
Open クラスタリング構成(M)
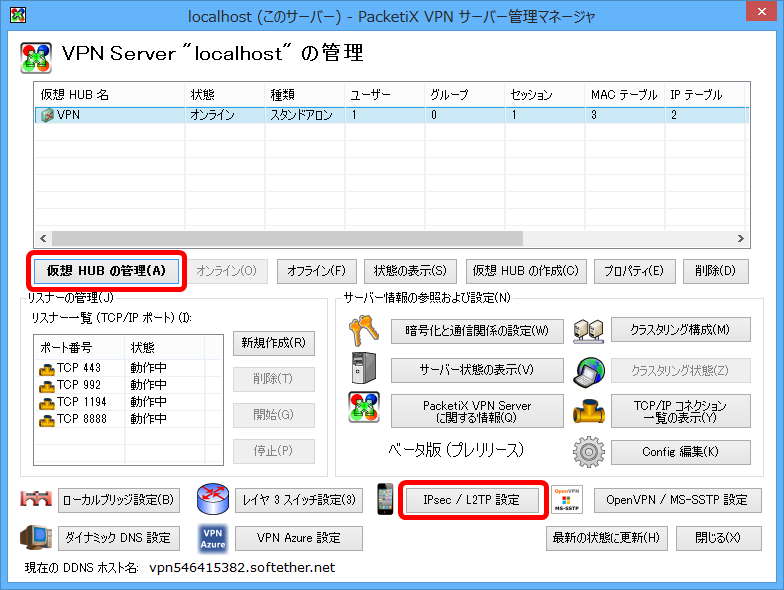point(680,330)
